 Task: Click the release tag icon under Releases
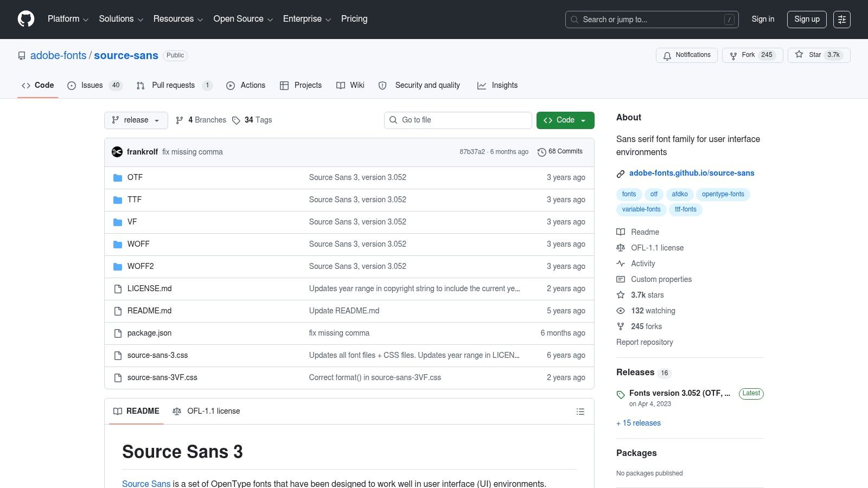[621, 395]
